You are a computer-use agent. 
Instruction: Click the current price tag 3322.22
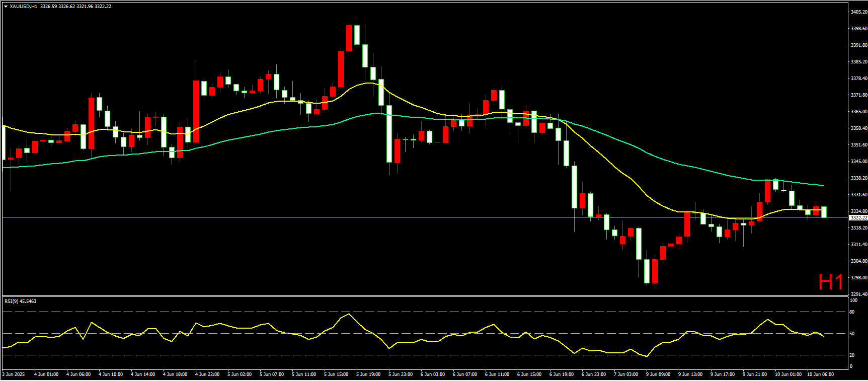[858, 218]
